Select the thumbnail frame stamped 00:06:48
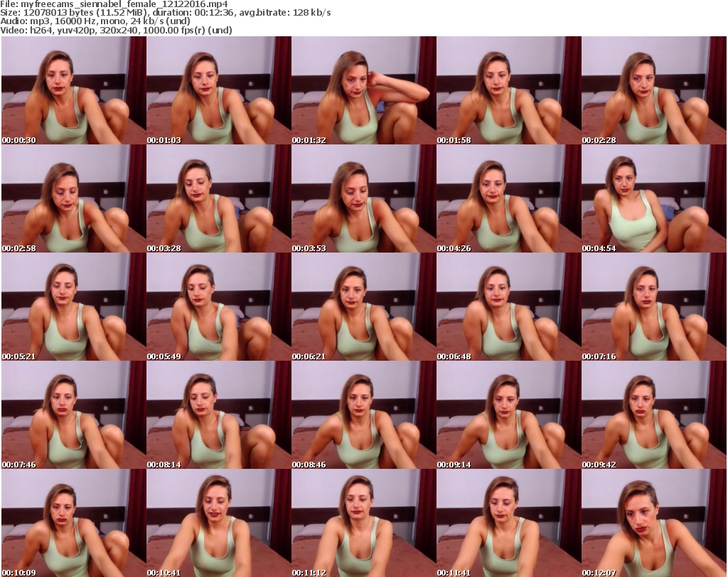The height and width of the screenshot is (577, 728). pyautogui.click(x=509, y=307)
